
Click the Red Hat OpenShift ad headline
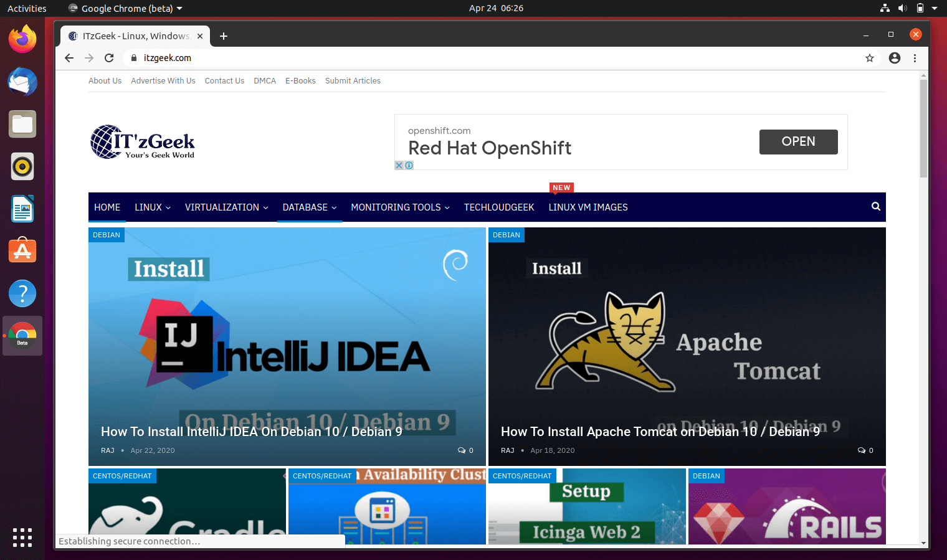pos(490,148)
